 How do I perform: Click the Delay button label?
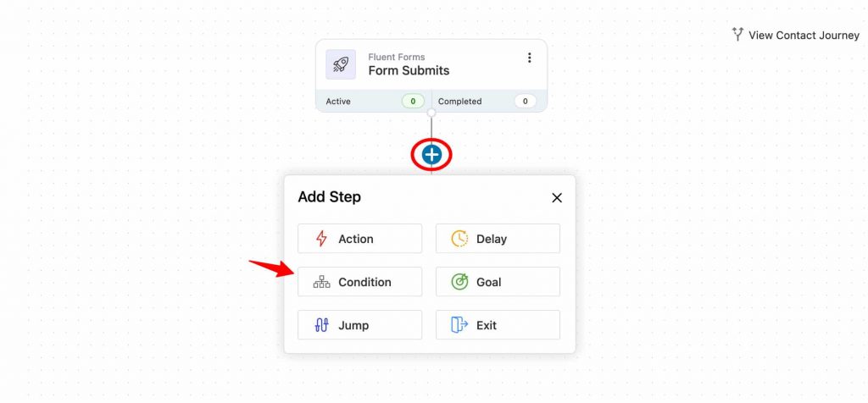492,239
